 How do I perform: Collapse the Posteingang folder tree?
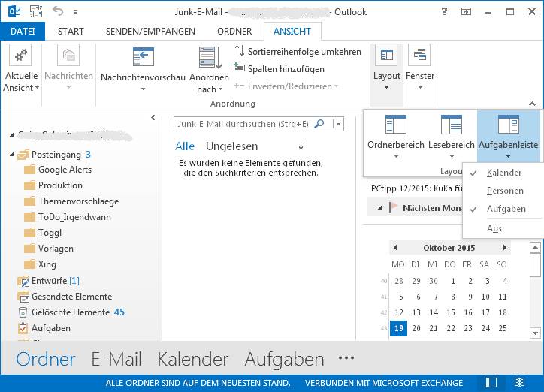click(x=12, y=155)
